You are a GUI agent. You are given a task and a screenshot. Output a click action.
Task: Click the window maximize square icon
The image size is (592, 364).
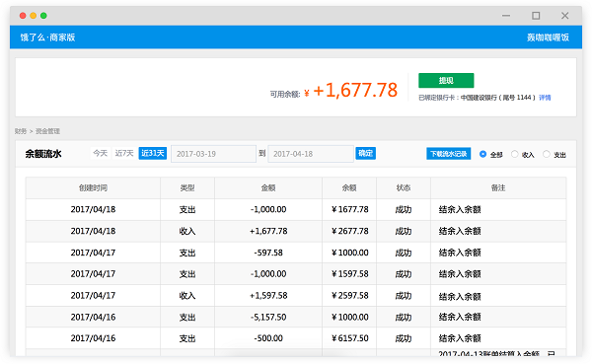[x=536, y=16]
